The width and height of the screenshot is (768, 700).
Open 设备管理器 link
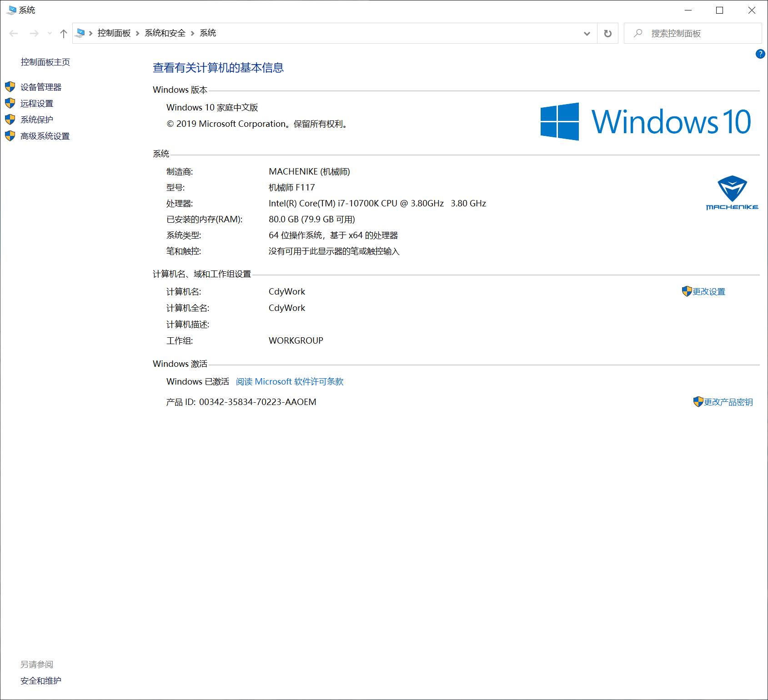click(x=41, y=87)
